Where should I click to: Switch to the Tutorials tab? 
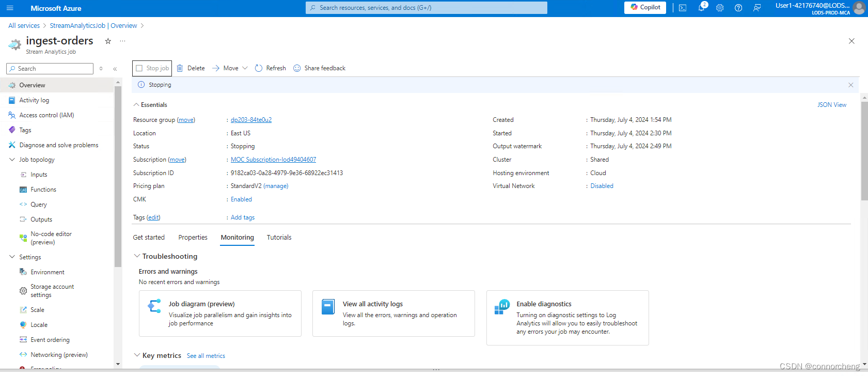(x=279, y=238)
